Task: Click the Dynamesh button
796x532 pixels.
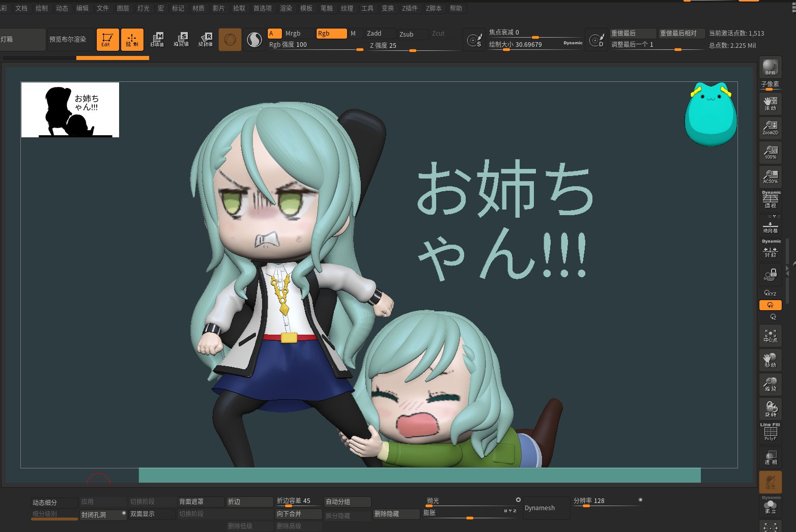Action: point(546,508)
